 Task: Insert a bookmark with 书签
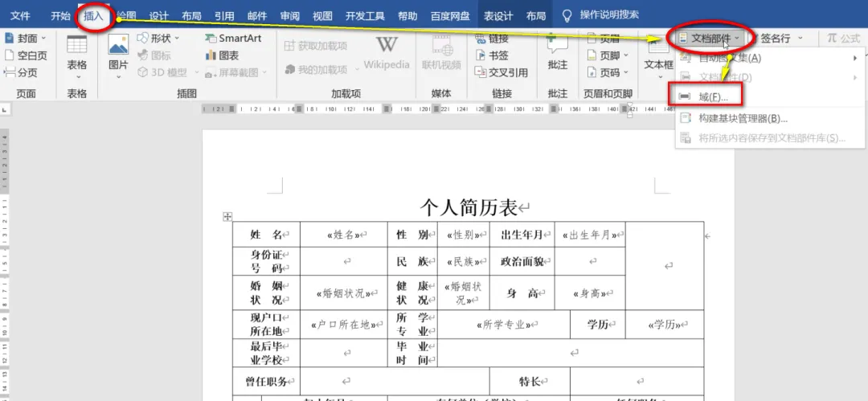(492, 55)
